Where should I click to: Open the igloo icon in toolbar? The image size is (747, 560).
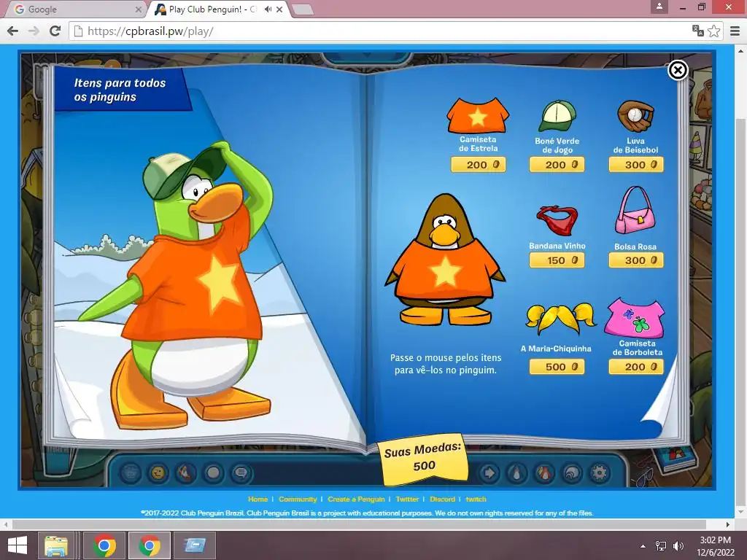[x=572, y=472]
